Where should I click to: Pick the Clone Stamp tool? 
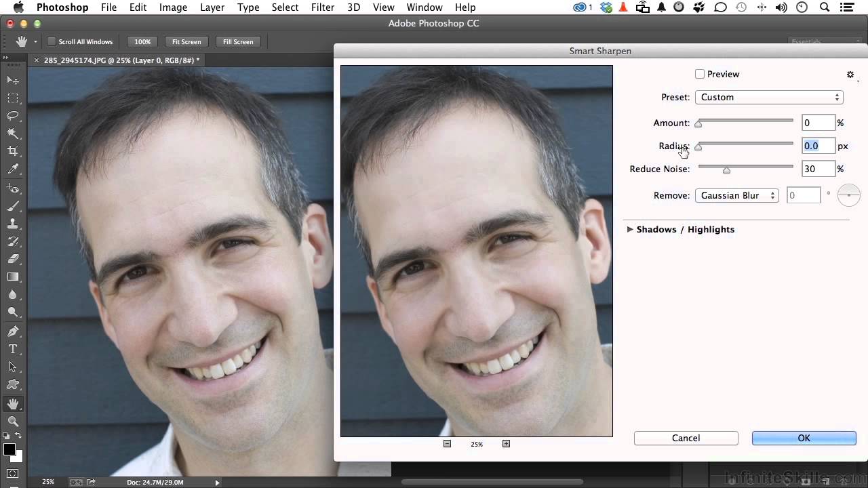coord(13,224)
